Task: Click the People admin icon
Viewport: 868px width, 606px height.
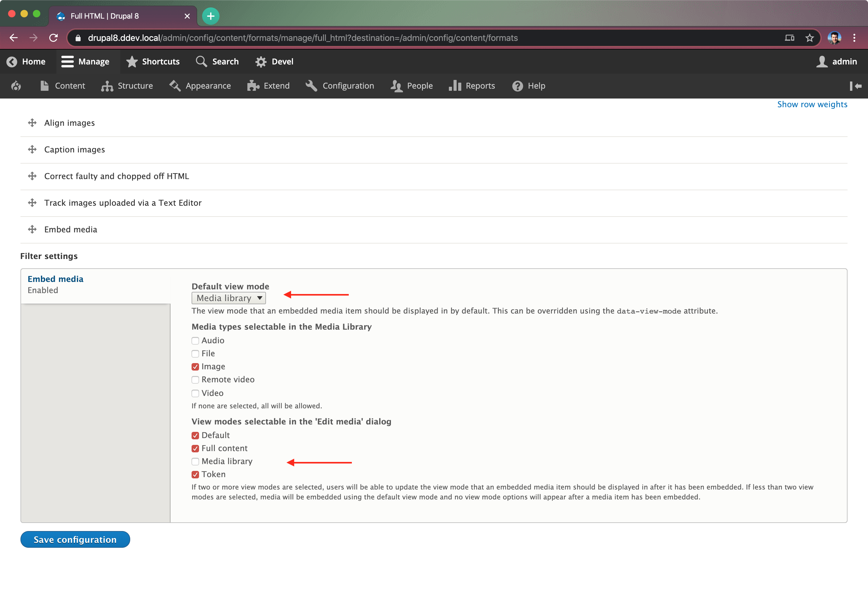Action: [x=396, y=86]
